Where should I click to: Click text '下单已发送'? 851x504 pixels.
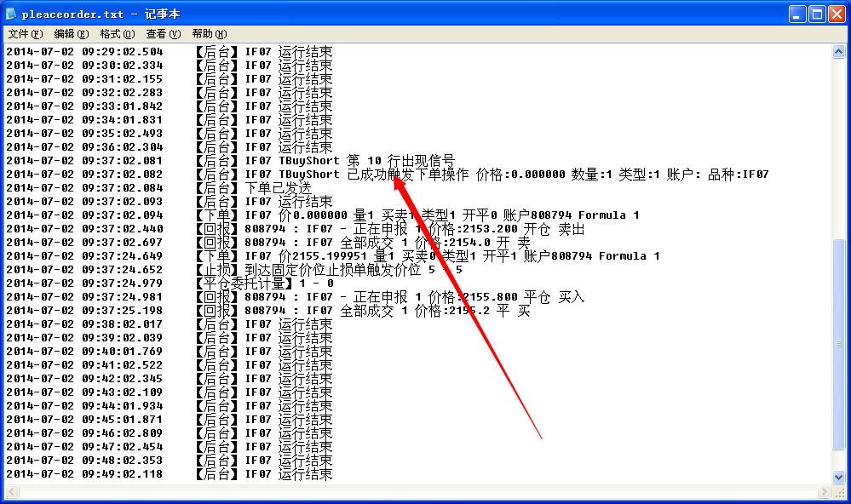[x=279, y=187]
